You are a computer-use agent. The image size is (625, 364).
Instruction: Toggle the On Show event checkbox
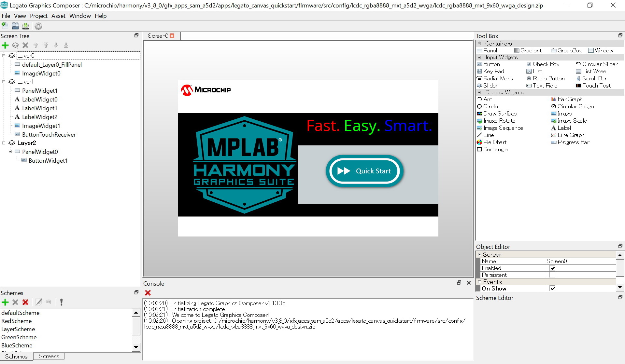pyautogui.click(x=552, y=289)
